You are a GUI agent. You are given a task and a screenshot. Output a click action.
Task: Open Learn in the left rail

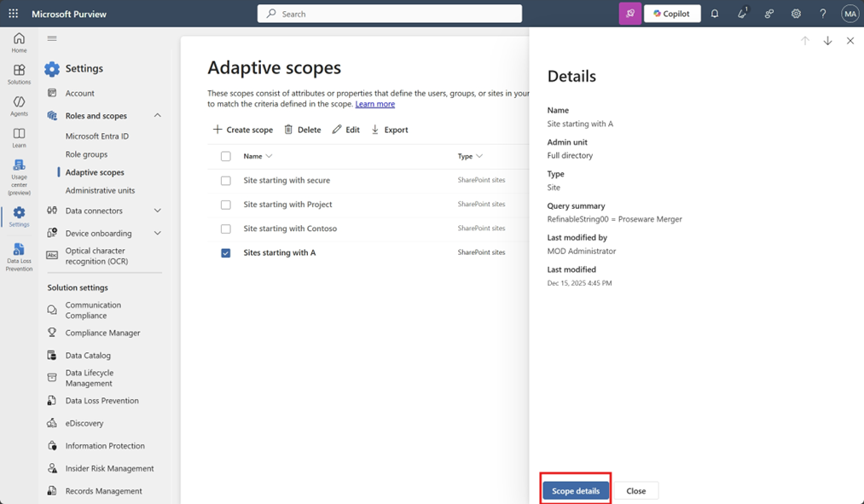click(19, 137)
